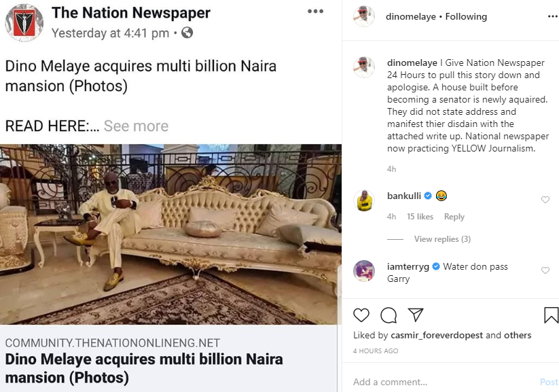Image resolution: width=559 pixels, height=392 pixels.
Task: Click the public globe privacy icon
Action: (x=187, y=33)
